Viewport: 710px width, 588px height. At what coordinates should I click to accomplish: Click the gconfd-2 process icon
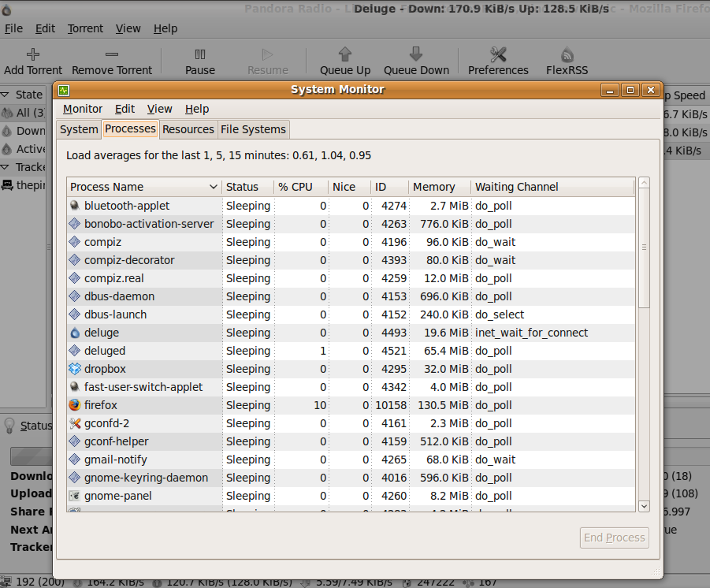[75, 423]
